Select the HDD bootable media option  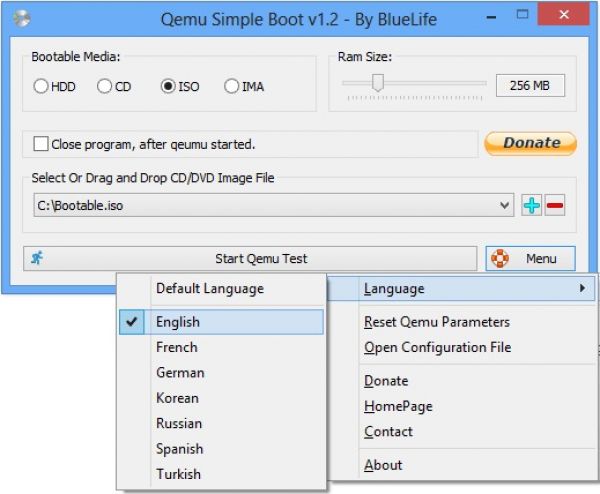41,86
